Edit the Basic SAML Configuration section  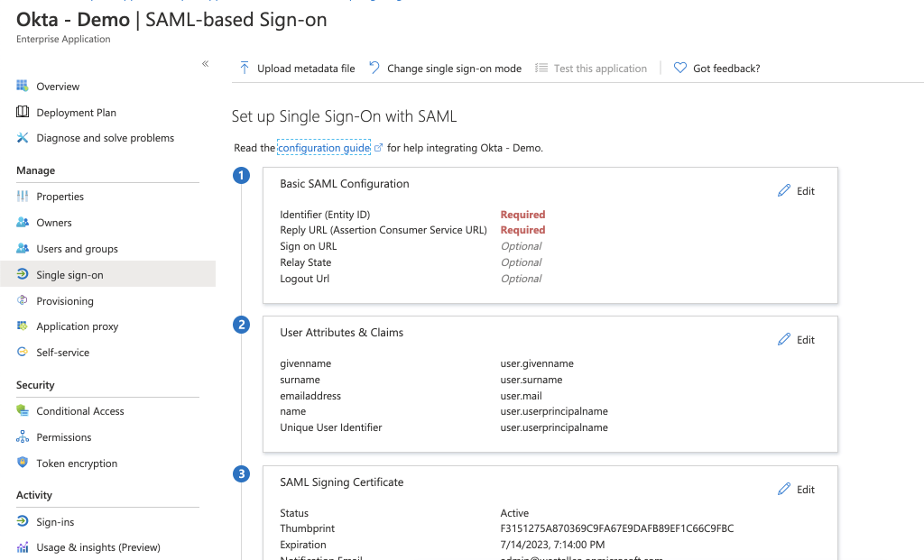coord(796,191)
